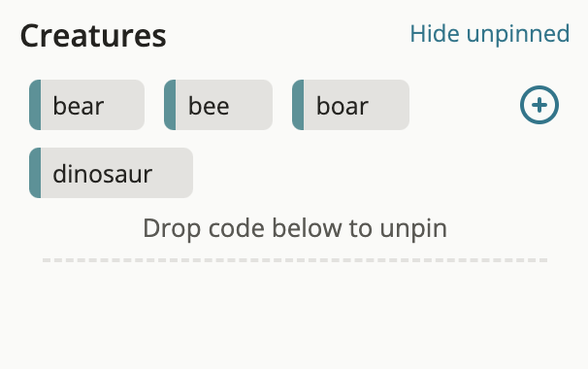
Task: Click the circled plus add-code icon
Action: point(539,105)
